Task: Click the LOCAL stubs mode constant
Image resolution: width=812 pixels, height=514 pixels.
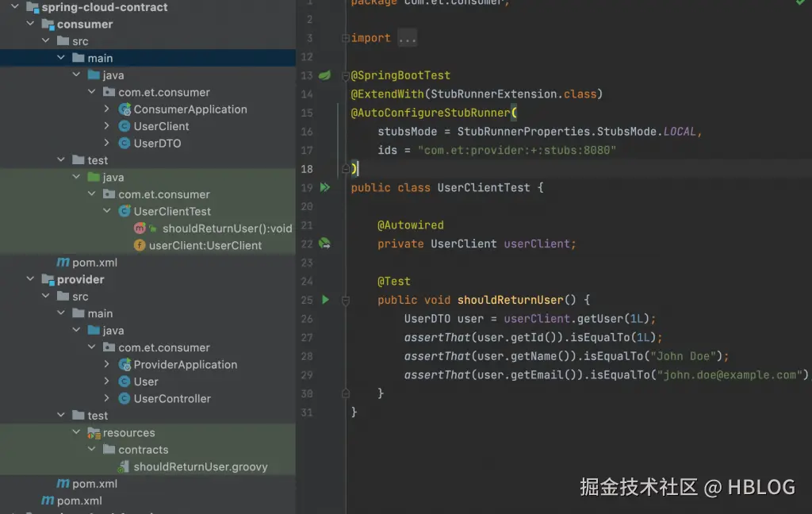Action: pyautogui.click(x=680, y=132)
